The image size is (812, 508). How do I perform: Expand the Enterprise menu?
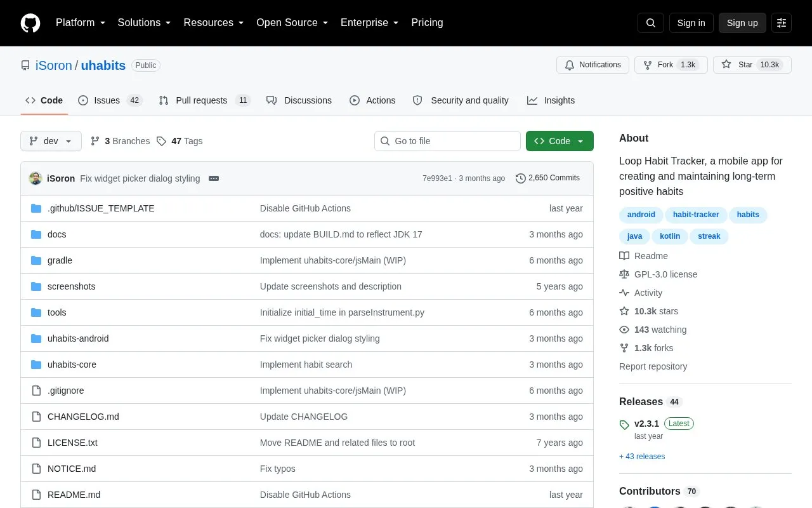(x=370, y=23)
